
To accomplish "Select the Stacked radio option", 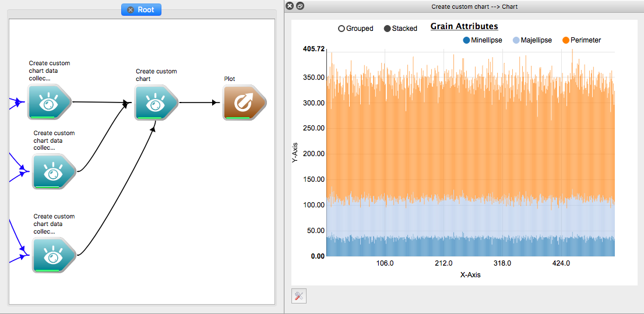I will click(388, 29).
